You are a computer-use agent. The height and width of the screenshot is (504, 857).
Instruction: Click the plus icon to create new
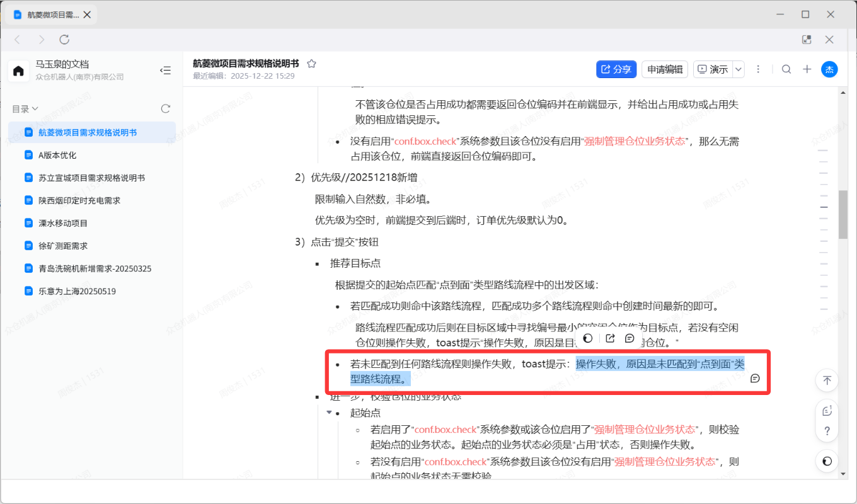point(807,69)
